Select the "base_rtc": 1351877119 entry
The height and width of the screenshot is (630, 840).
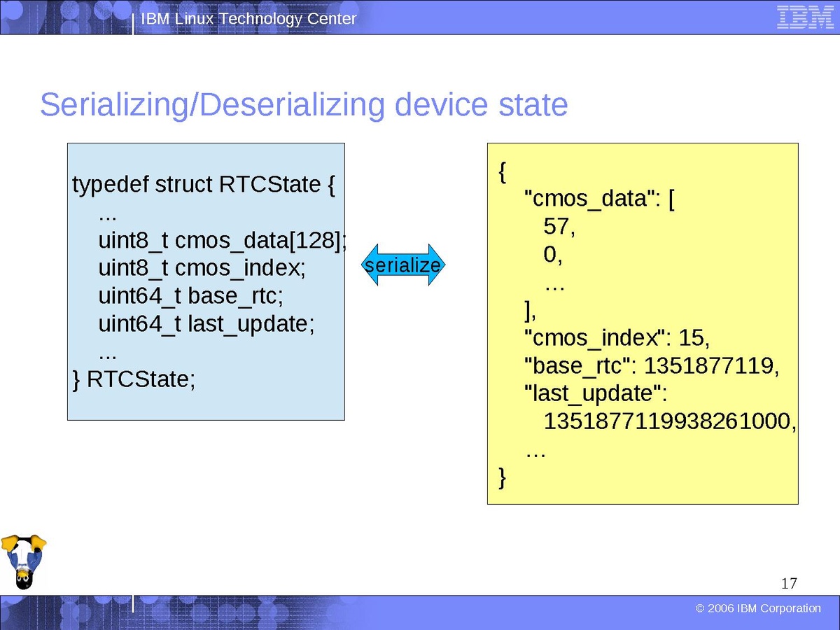click(x=652, y=366)
